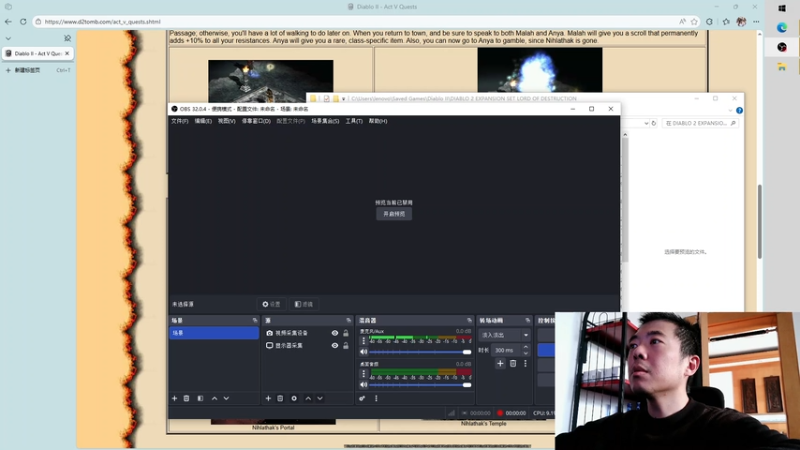Mute the Desktop Audio speaker icon
Image resolution: width=800 pixels, height=450 pixels.
(364, 385)
